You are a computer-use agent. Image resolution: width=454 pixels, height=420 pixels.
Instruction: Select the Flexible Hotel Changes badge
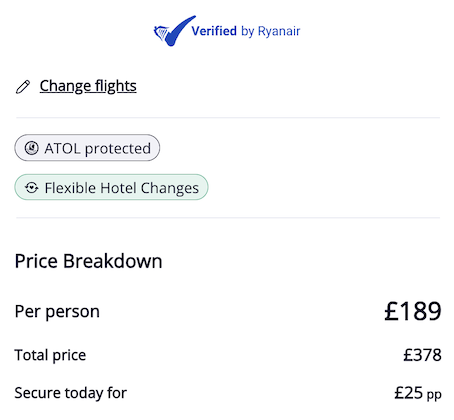click(111, 187)
